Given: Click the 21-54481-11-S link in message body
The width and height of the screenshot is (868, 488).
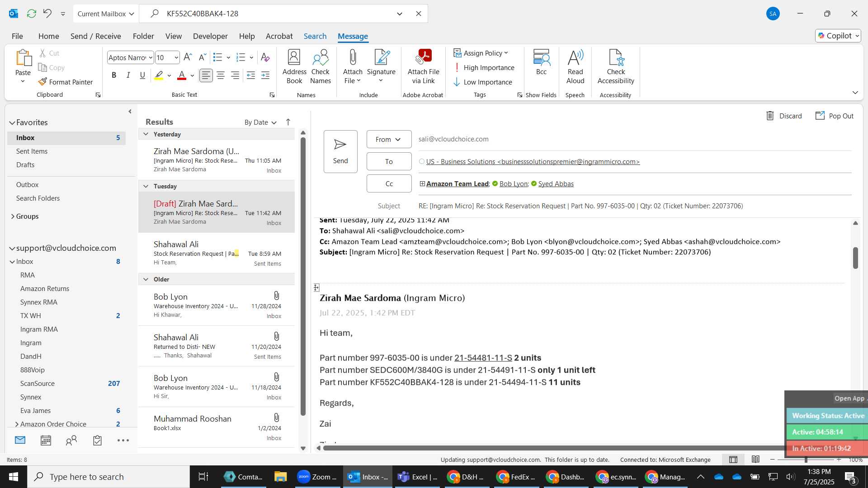Looking at the screenshot, I should 483,358.
